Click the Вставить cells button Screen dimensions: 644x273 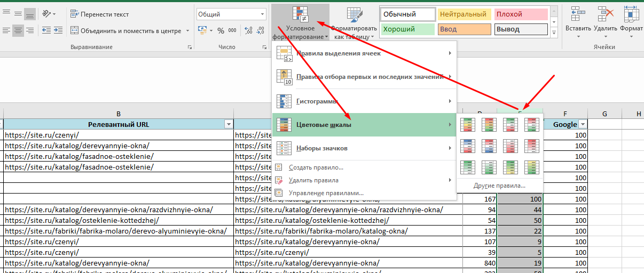coord(578,22)
